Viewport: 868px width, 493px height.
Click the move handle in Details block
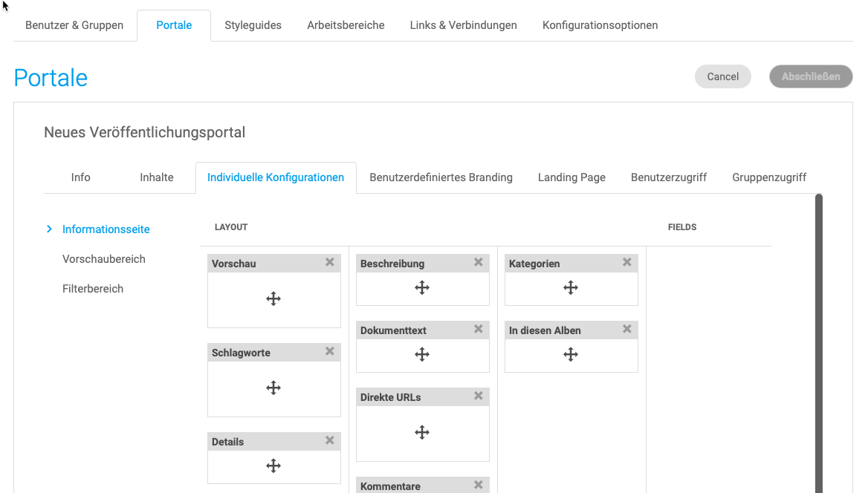(273, 466)
